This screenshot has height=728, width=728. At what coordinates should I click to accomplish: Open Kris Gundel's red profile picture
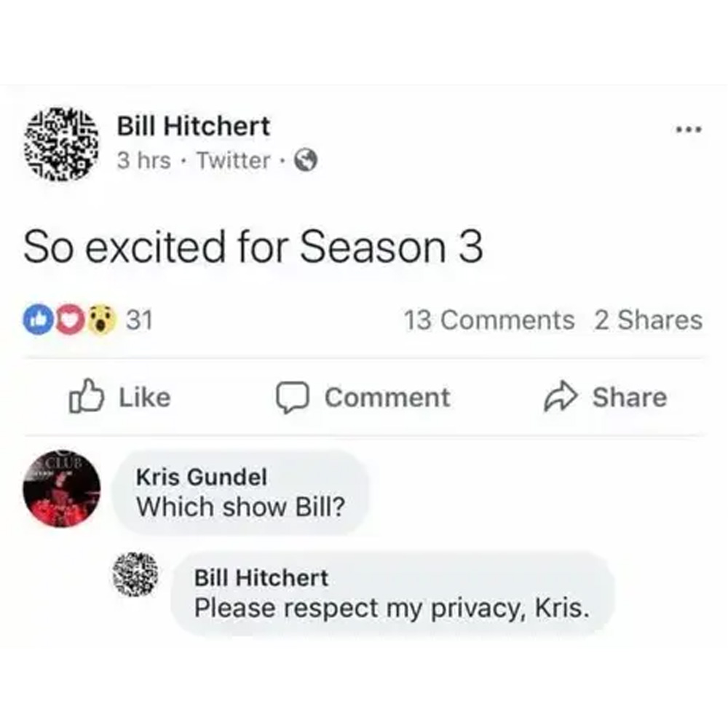click(x=62, y=489)
